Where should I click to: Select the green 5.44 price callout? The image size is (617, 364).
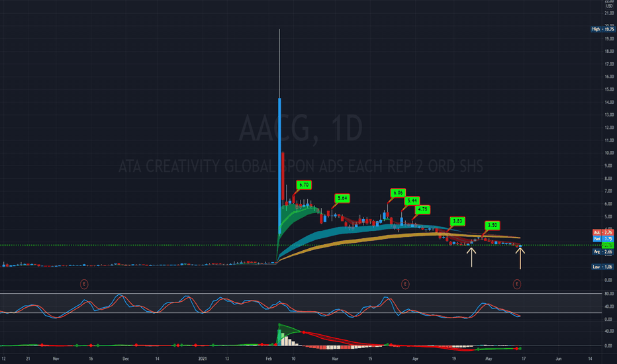[x=412, y=201]
